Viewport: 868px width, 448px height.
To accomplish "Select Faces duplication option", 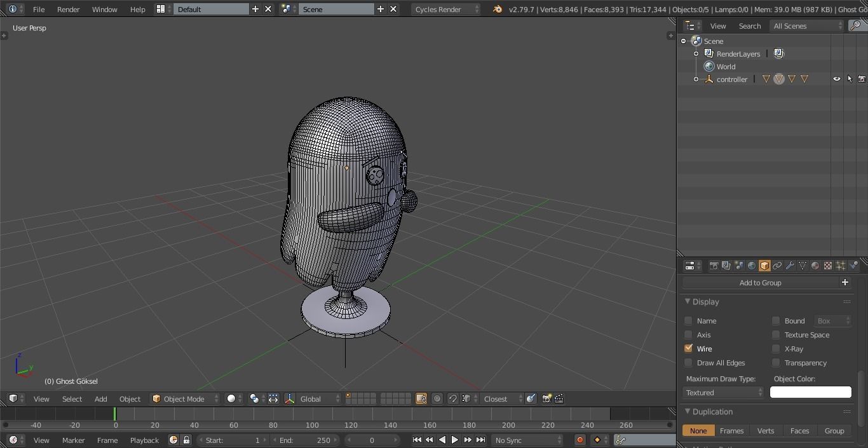I will [800, 431].
